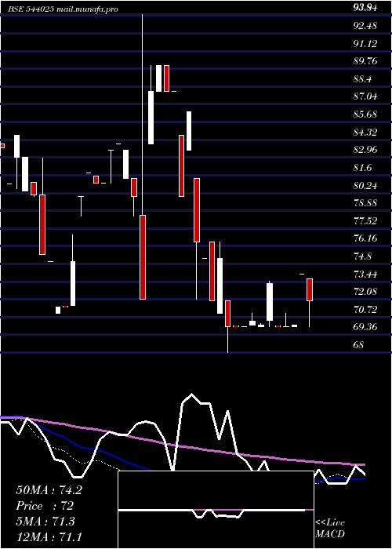Click the 70.72 price axis label
Screen dimensions: 392x549
coord(365,309)
